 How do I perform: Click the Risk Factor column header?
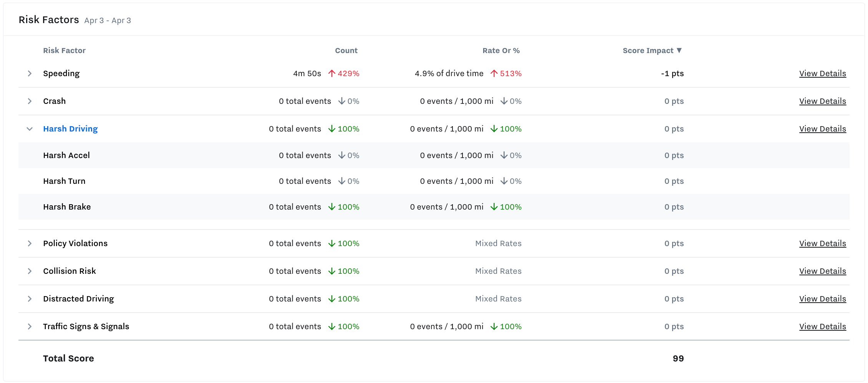click(x=64, y=50)
